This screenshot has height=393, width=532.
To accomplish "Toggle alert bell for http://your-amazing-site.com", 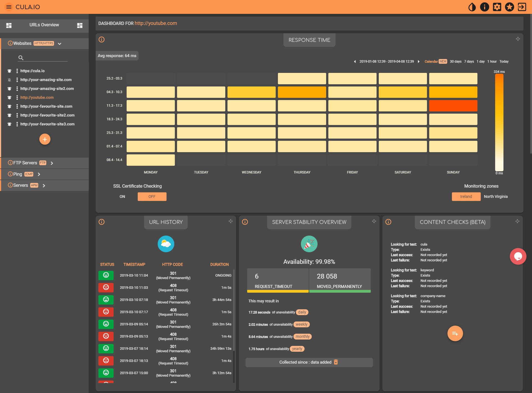I will (9, 80).
